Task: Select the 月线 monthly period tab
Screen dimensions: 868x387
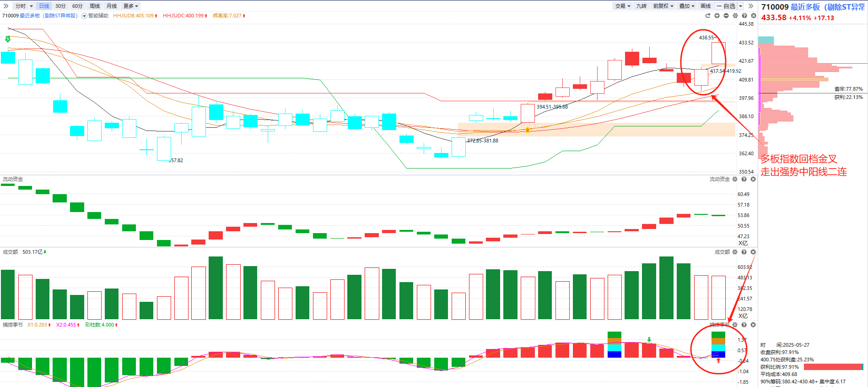Action: coord(112,6)
